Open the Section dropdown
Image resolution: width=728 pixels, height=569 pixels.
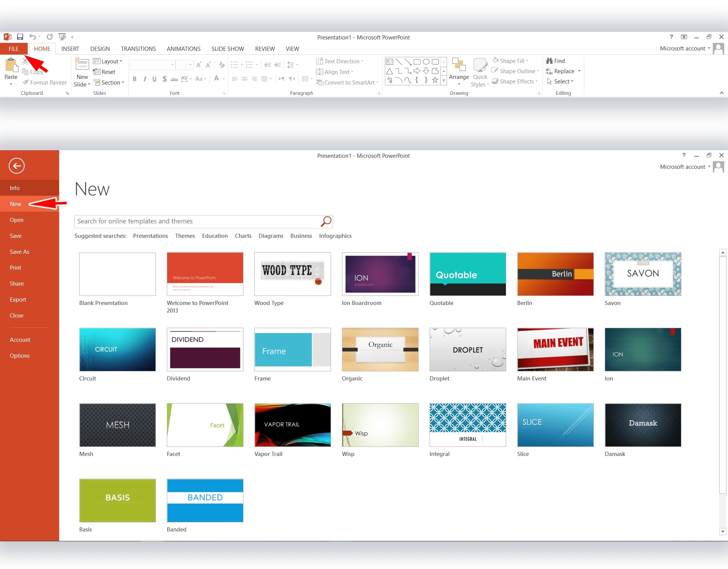(x=108, y=82)
